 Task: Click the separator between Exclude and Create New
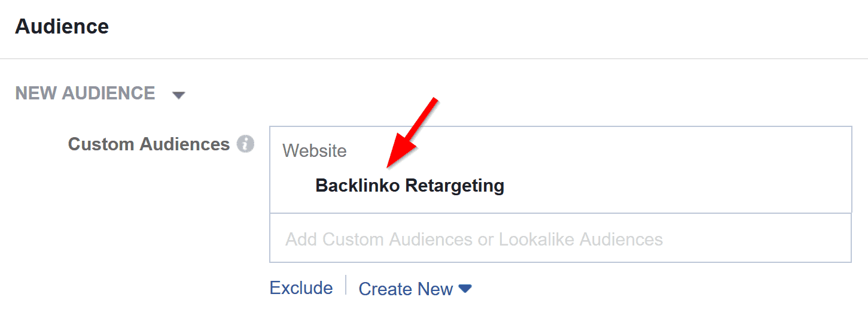(346, 286)
